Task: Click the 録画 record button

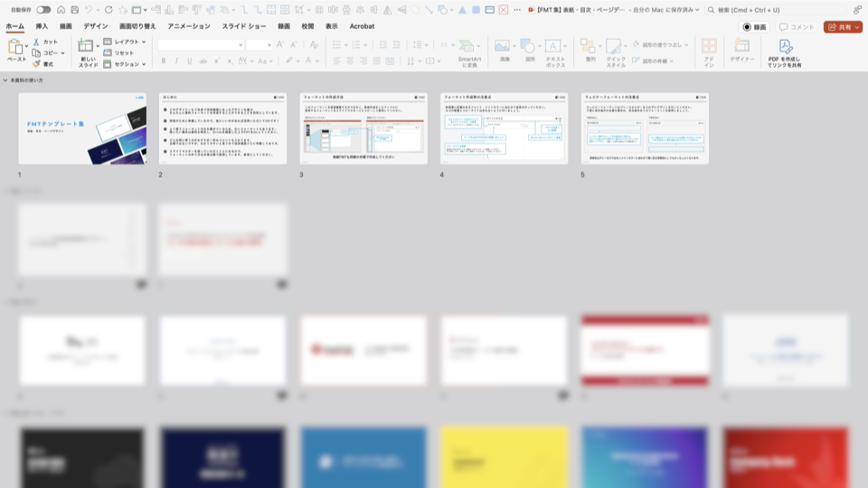Action: tap(754, 27)
